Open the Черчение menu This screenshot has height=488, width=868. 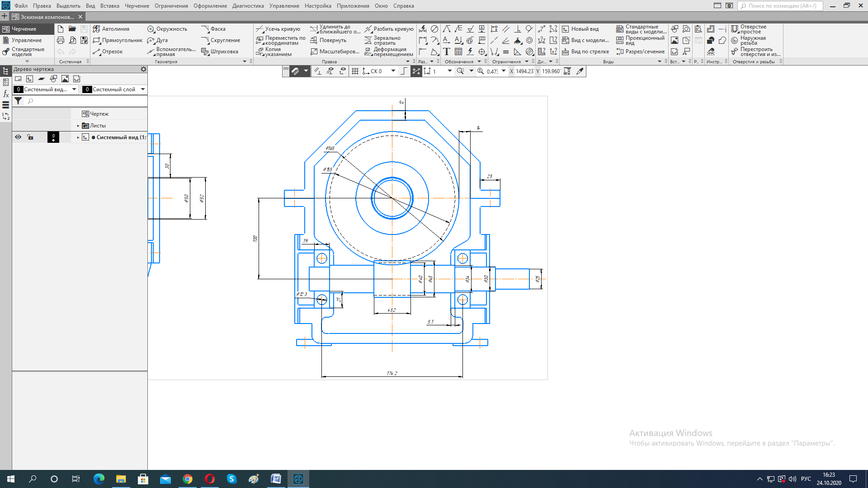137,6
